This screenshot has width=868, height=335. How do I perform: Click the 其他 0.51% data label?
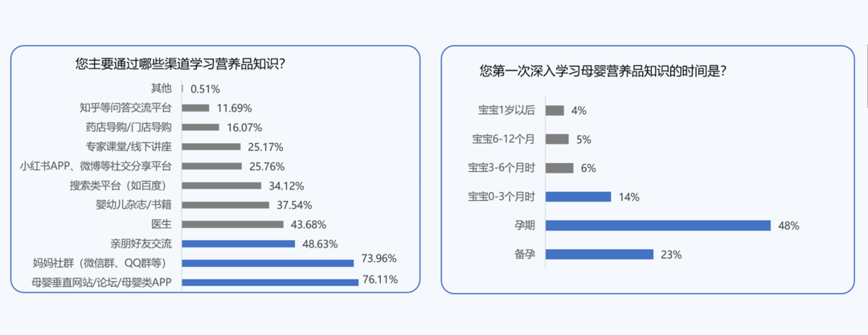coord(206,88)
